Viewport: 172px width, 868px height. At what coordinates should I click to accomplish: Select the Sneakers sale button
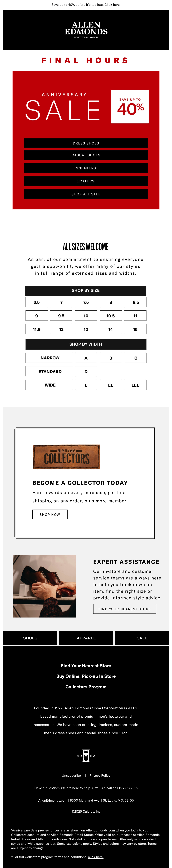[x=86, y=168]
